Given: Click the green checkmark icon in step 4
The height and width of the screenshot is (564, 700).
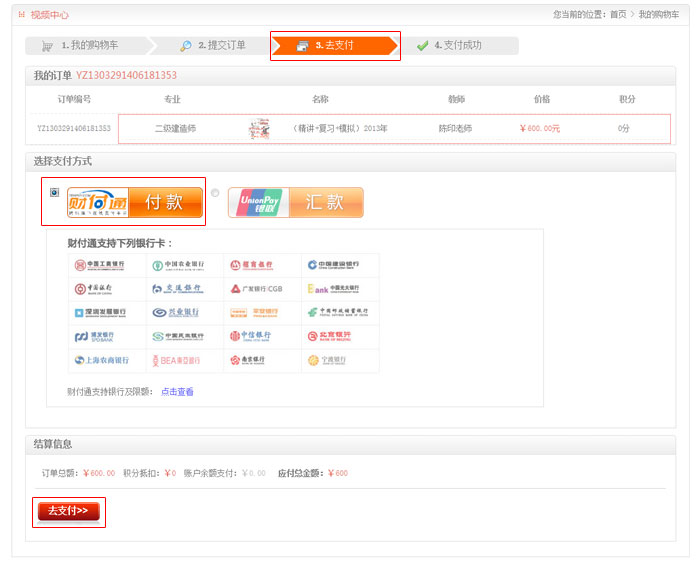Looking at the screenshot, I should click(422, 46).
